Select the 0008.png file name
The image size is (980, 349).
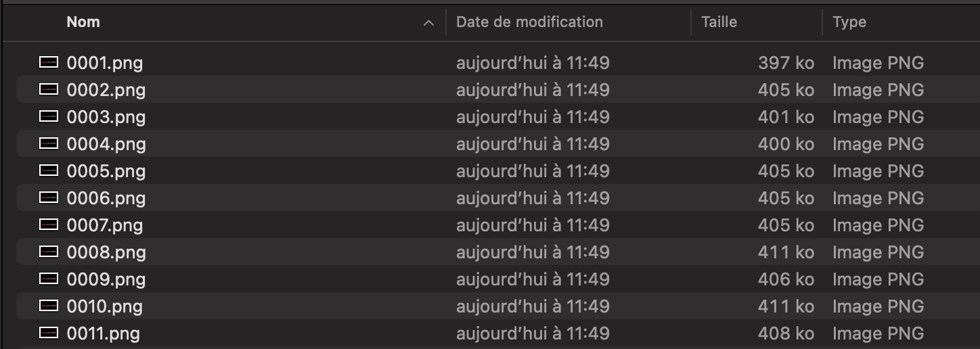(106, 252)
